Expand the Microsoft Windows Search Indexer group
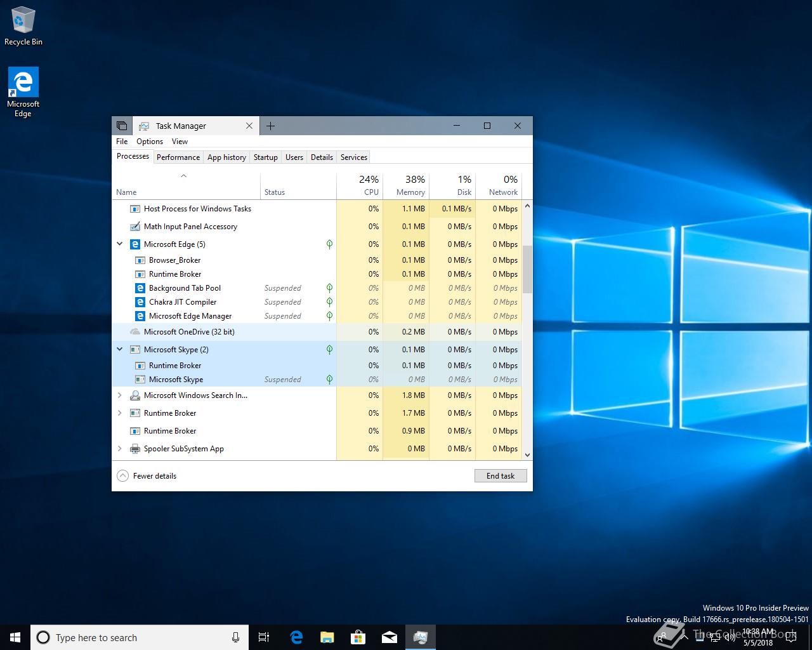 [x=119, y=395]
